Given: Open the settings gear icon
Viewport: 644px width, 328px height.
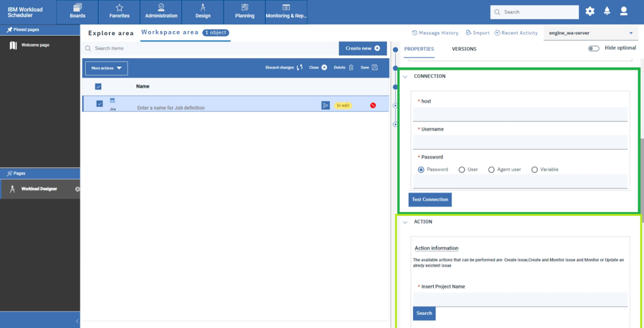Looking at the screenshot, I should pyautogui.click(x=590, y=12).
